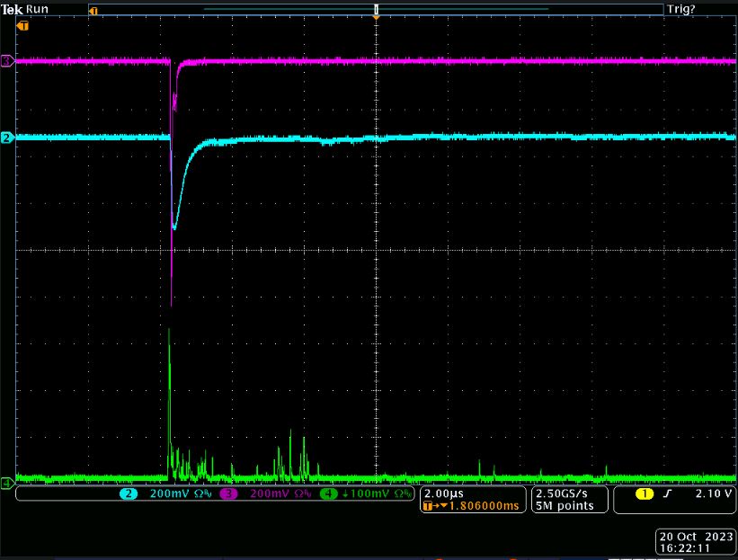738x560 pixels.
Task: Click the orange trigger position marker at top center
Action: (x=376, y=17)
